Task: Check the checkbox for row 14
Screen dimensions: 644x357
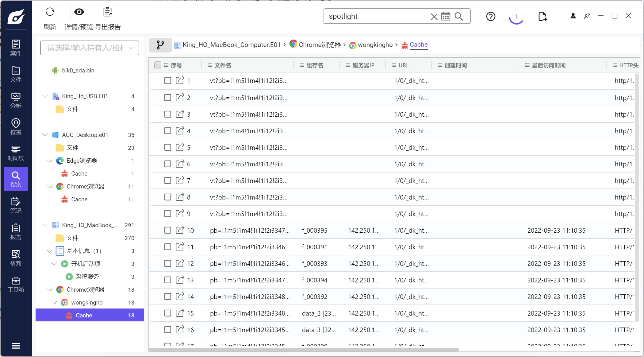Action: click(x=167, y=297)
